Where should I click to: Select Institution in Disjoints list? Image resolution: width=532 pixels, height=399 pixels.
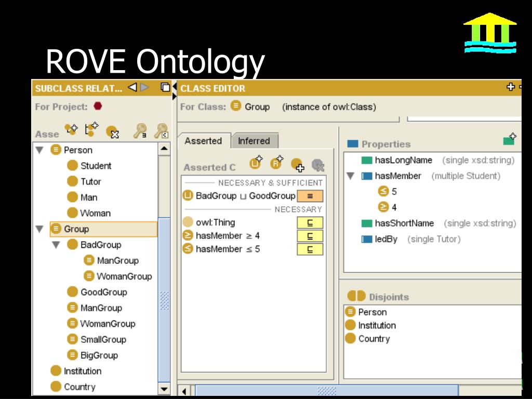click(370, 325)
